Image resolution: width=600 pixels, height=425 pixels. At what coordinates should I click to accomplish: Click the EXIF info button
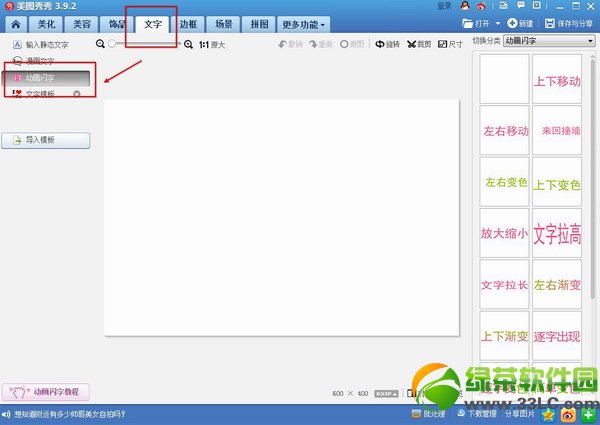pos(386,394)
